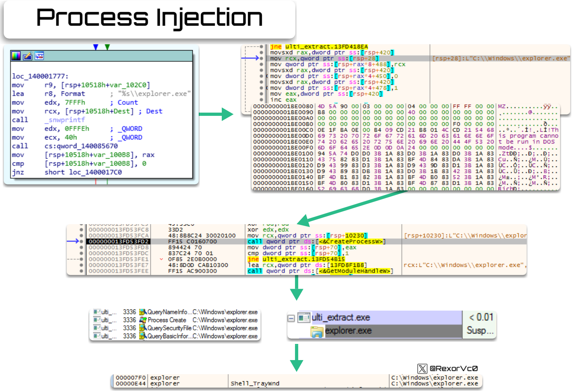Image resolution: width=572 pixels, height=392 pixels.
Task: Click the ulti process icon on the Process Create row
Action: [97, 320]
